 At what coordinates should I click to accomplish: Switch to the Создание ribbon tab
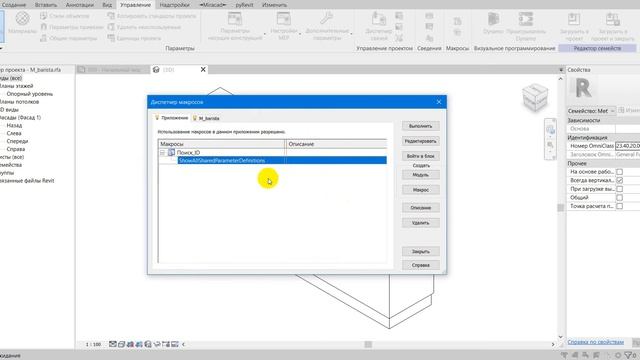tap(13, 5)
